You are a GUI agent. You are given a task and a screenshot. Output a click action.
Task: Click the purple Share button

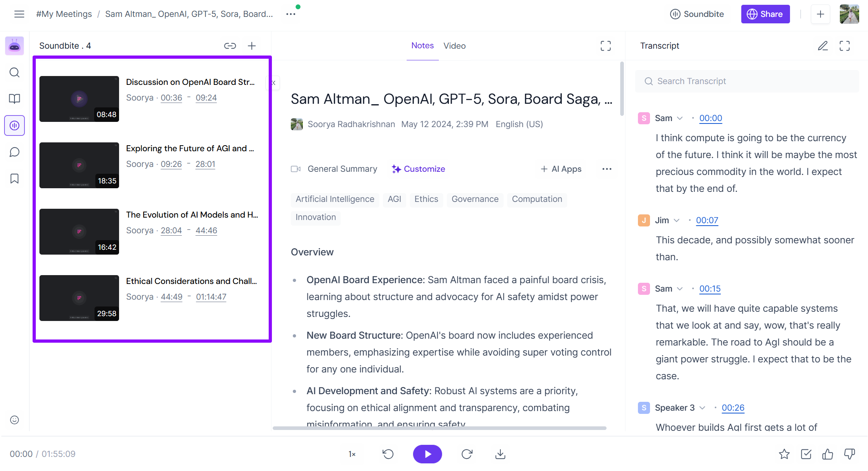(x=765, y=14)
